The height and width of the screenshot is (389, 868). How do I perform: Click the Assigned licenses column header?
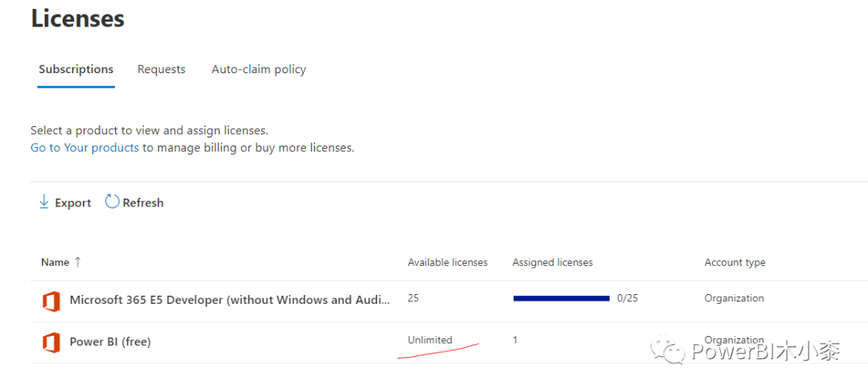tap(552, 263)
